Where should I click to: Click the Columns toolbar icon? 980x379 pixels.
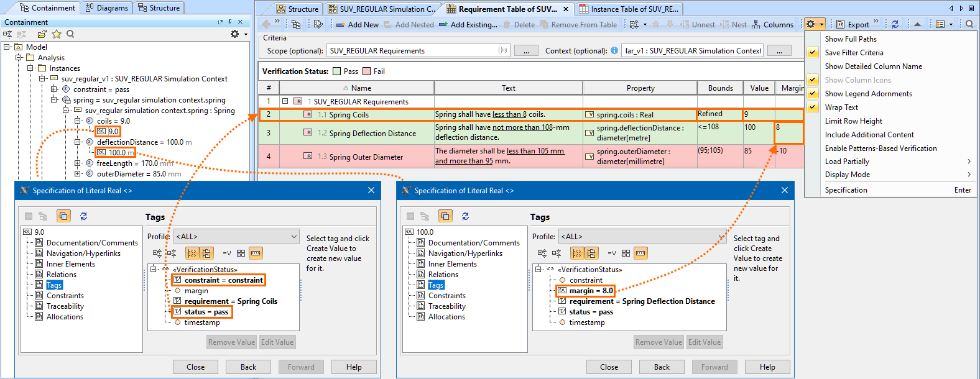(x=756, y=24)
